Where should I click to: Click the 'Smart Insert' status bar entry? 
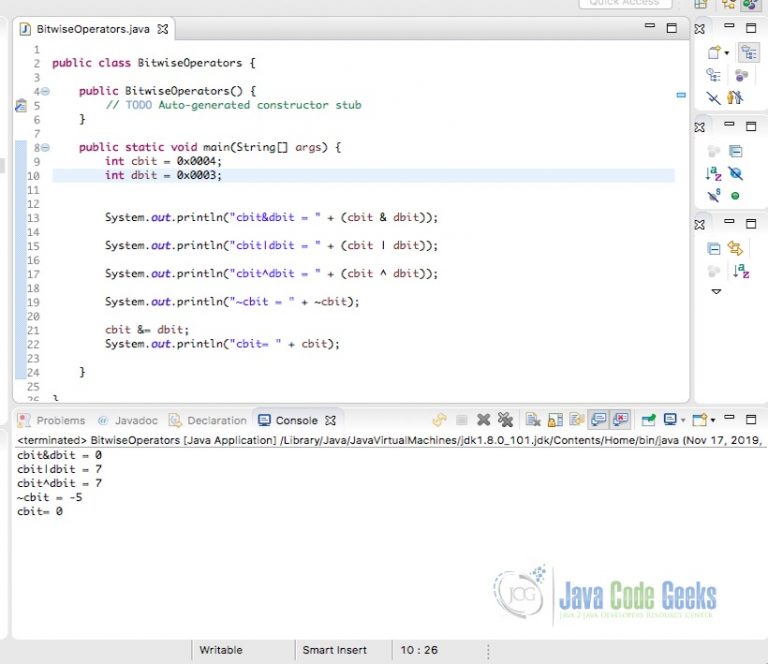pyautogui.click(x=335, y=650)
